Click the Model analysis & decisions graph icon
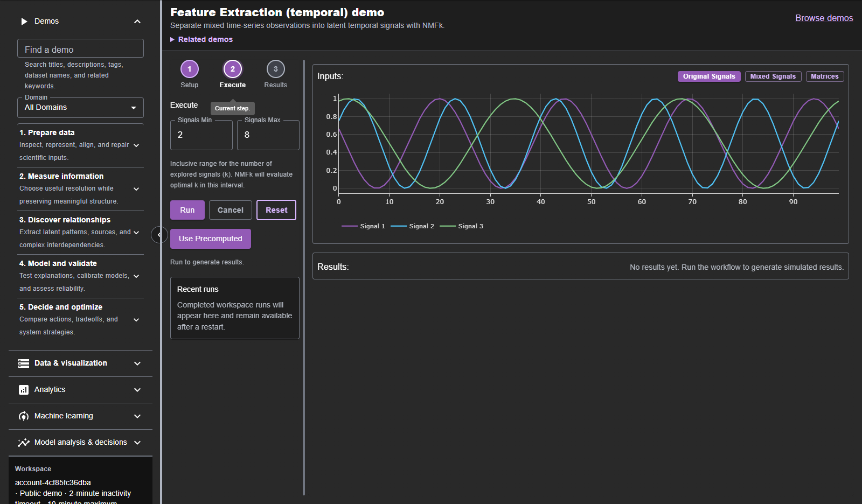 click(x=24, y=443)
